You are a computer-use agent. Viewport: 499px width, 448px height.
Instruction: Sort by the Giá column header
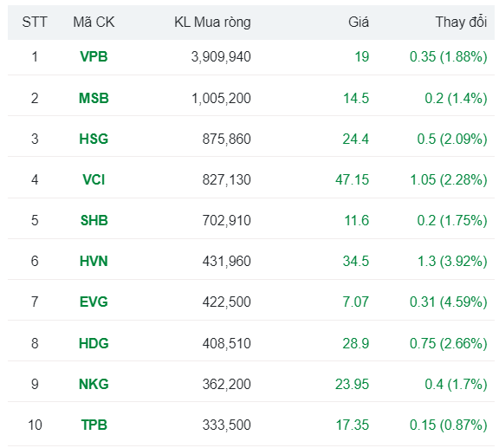359,23
